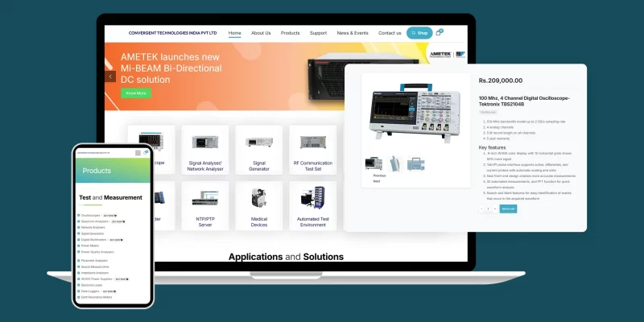Click the Contact us navigation link
This screenshot has width=644, height=322.
coord(390,33)
